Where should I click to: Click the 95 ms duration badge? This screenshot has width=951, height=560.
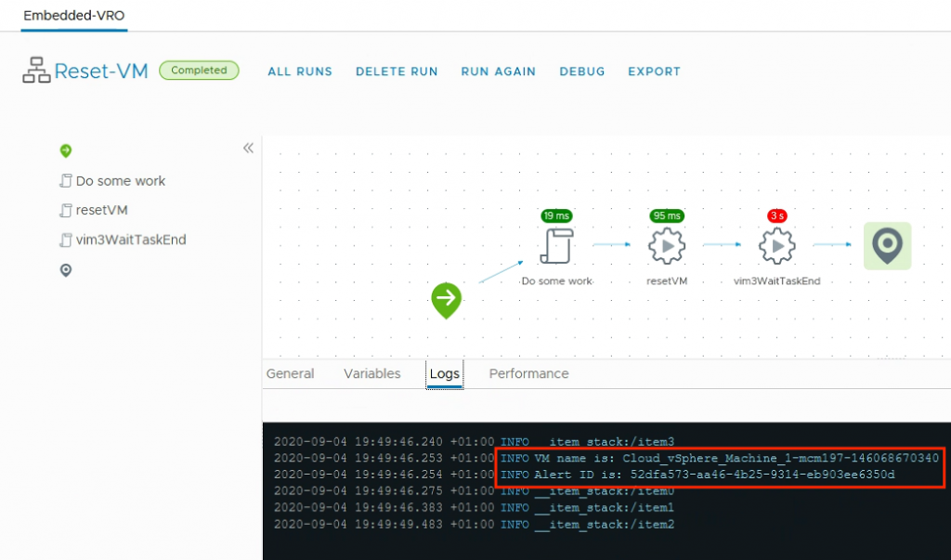667,216
